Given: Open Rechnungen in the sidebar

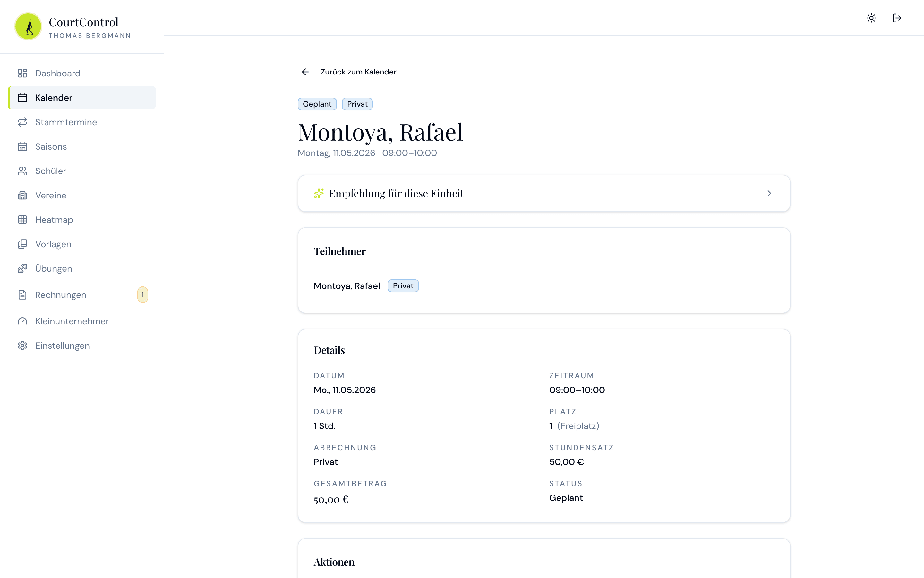Looking at the screenshot, I should 82,295.
